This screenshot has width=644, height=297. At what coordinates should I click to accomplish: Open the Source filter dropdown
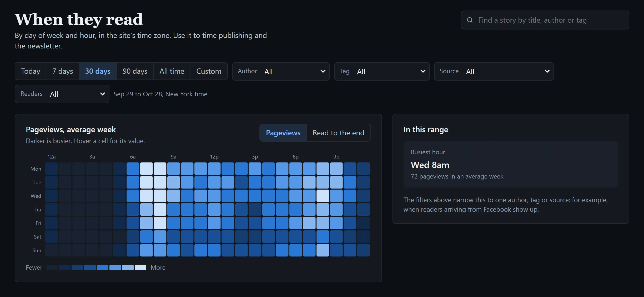click(494, 71)
